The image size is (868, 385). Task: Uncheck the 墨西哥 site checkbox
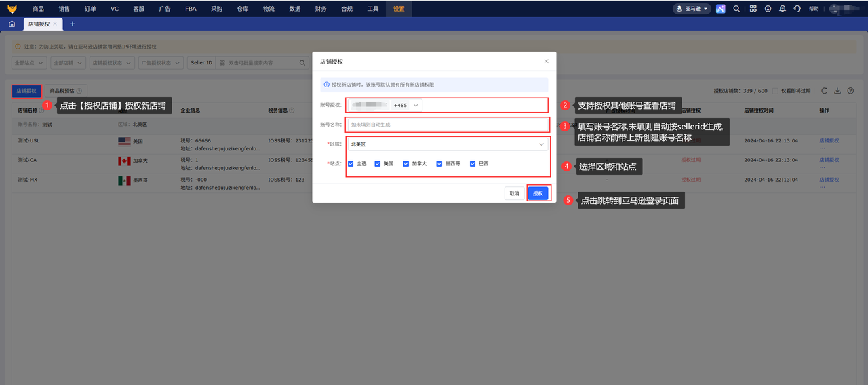pyautogui.click(x=439, y=164)
